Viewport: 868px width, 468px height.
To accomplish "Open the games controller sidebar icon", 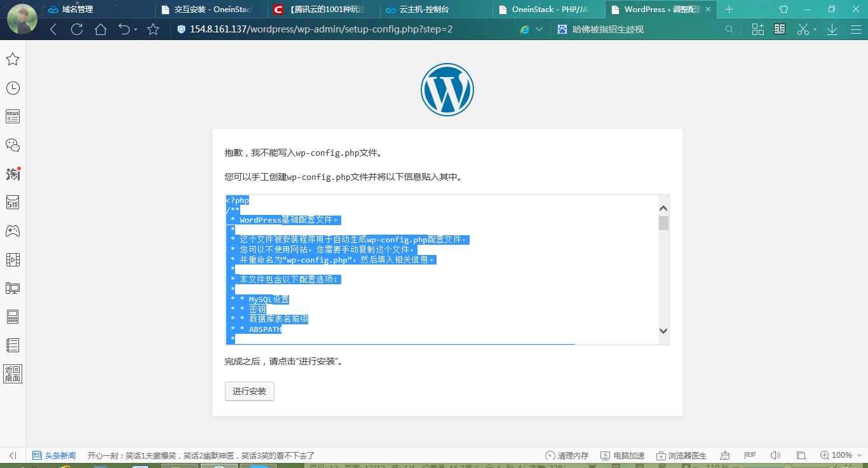I will (x=12, y=231).
